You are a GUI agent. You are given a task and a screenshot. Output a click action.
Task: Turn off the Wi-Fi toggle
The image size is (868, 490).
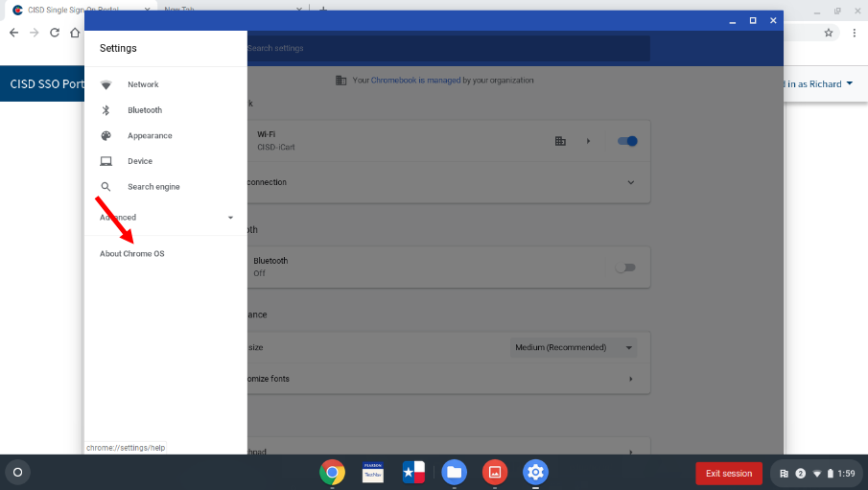(627, 141)
